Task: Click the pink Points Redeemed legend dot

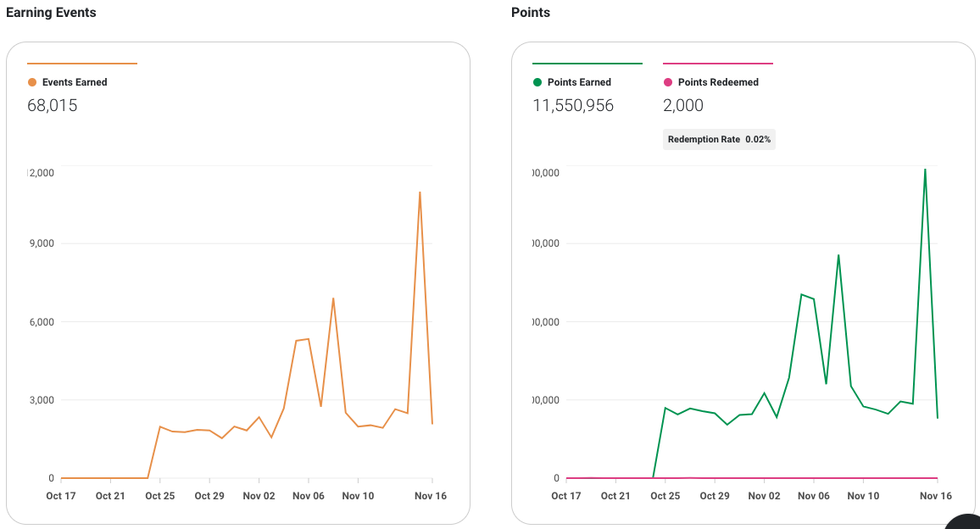Action: (x=667, y=82)
